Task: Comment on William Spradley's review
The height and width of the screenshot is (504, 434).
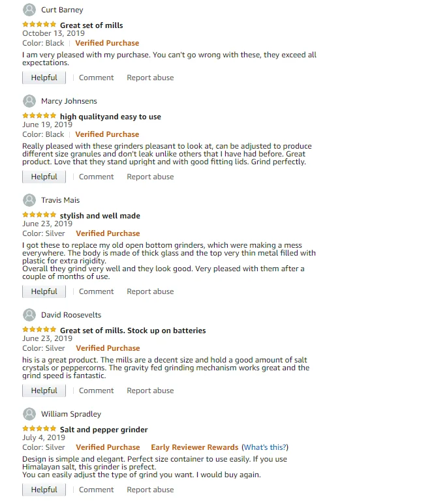Action: coord(96,490)
